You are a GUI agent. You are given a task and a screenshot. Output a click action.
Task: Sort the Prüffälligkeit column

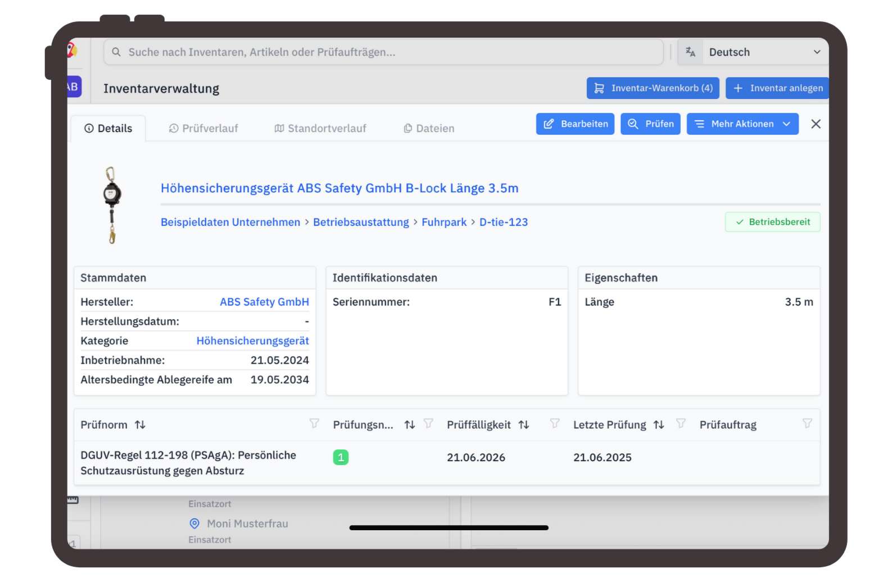pos(524,425)
